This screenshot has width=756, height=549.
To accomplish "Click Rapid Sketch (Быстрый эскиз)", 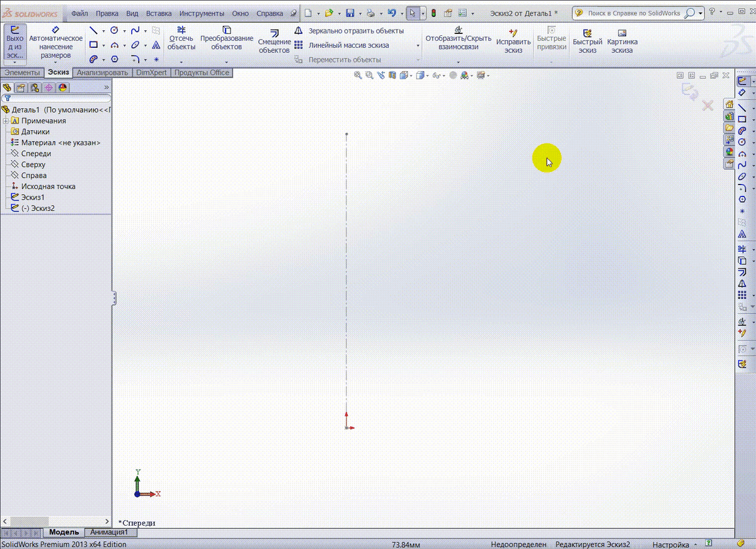I will click(x=588, y=42).
